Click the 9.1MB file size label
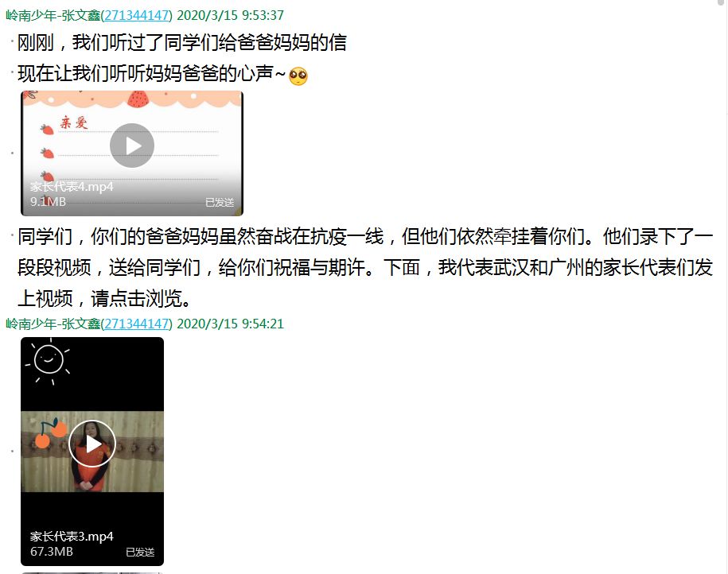Image resolution: width=728 pixels, height=574 pixels. tap(48, 202)
